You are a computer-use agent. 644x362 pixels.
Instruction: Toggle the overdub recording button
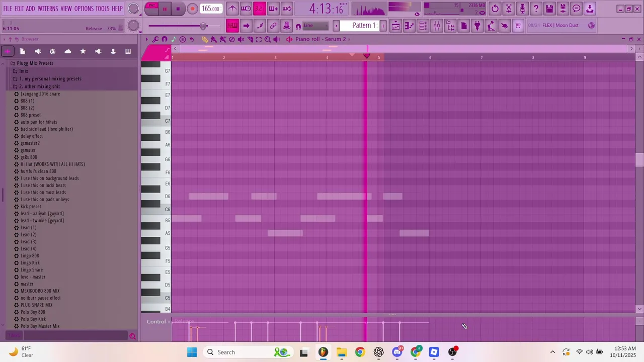(273, 8)
